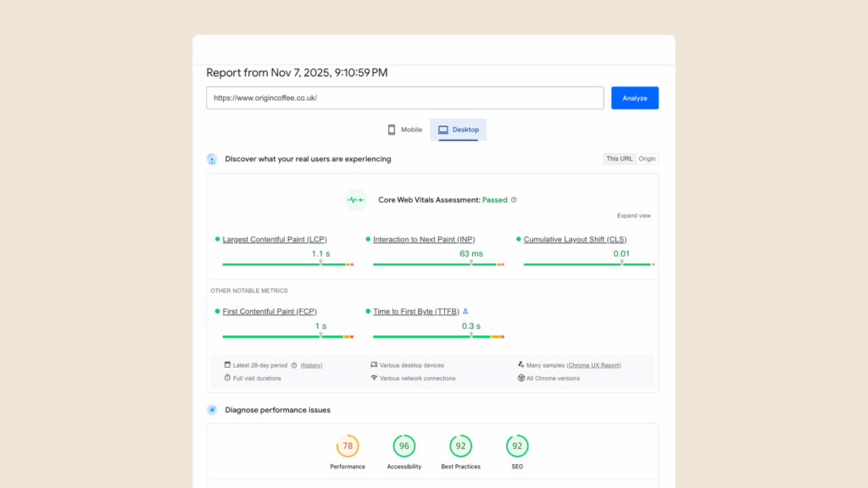Switch to the Mobile tab
Screen dimensions: 868x488
pyautogui.click(x=404, y=130)
